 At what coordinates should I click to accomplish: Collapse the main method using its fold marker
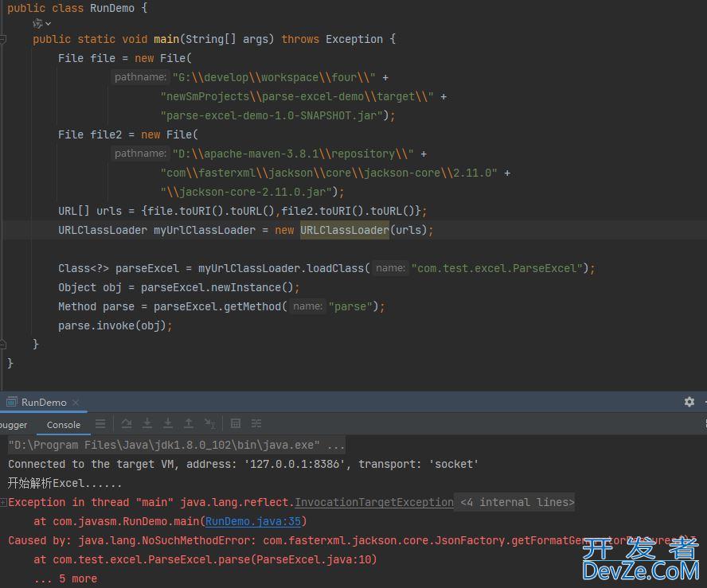tap(2, 40)
